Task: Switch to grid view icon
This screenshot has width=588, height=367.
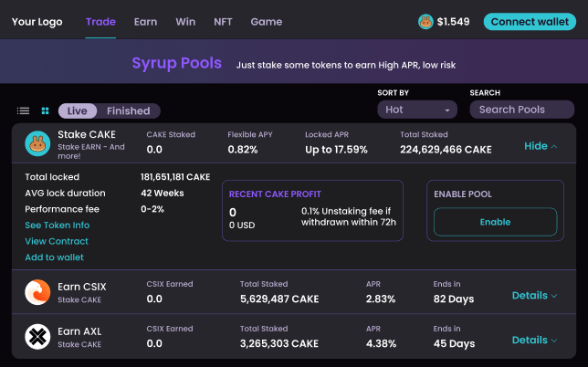Action: click(45, 110)
